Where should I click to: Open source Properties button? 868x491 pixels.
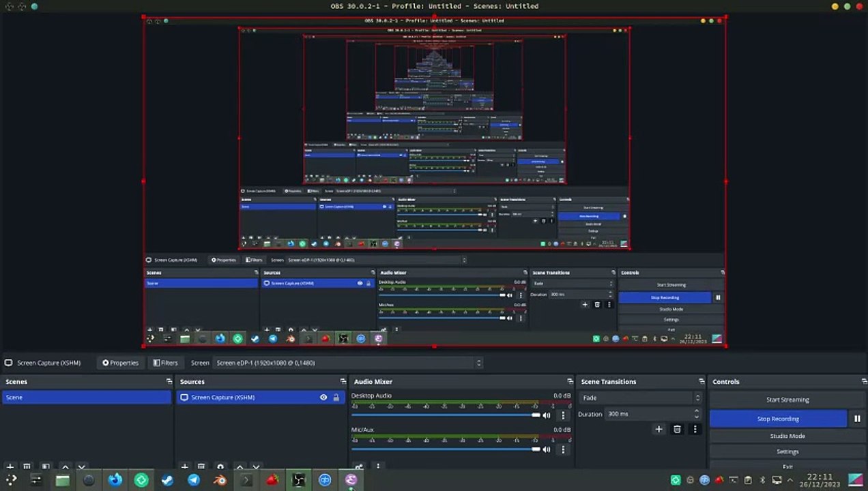(121, 363)
